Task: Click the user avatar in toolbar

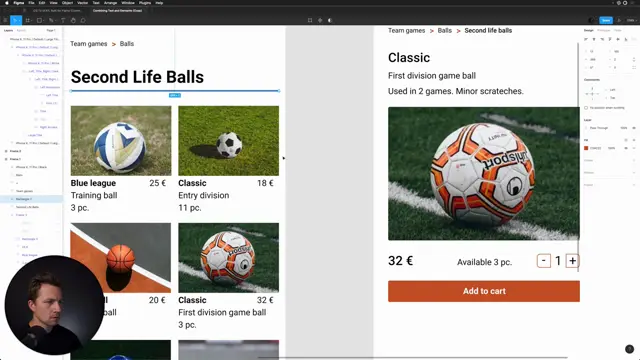Action: [592, 20]
